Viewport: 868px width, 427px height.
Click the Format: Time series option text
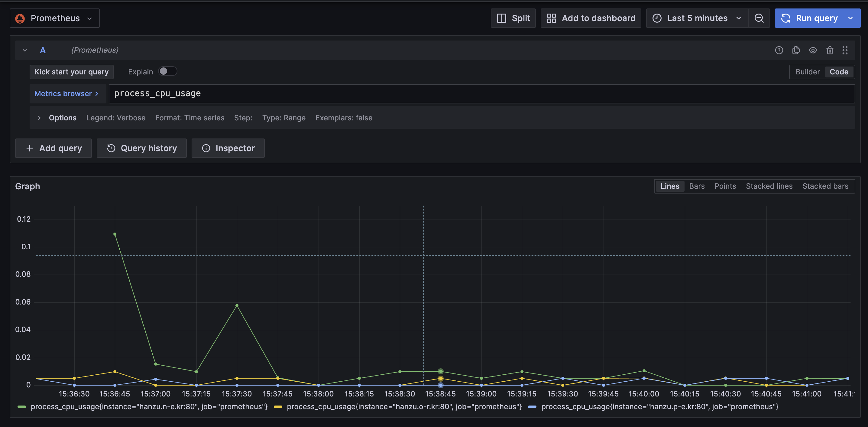point(190,118)
